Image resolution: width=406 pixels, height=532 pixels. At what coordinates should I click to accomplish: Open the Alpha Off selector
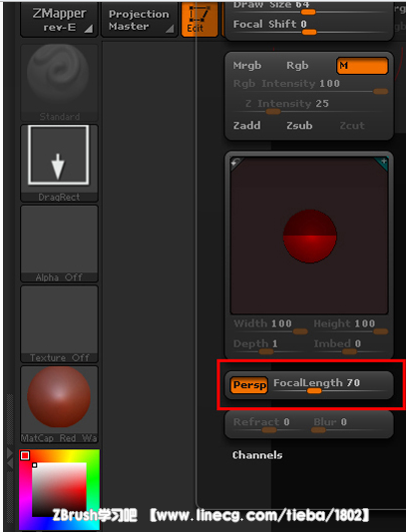(59, 244)
